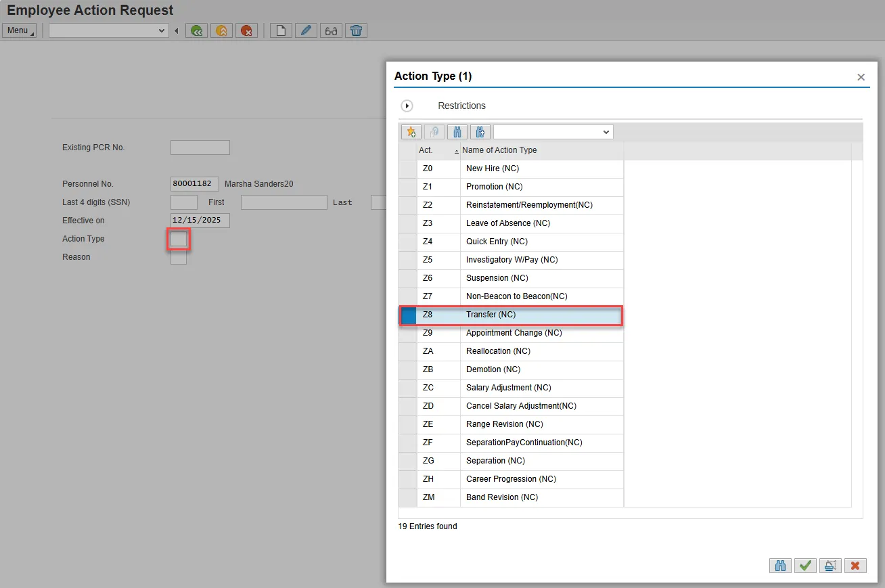Select row marker for Z0 New Hire

coord(407,168)
